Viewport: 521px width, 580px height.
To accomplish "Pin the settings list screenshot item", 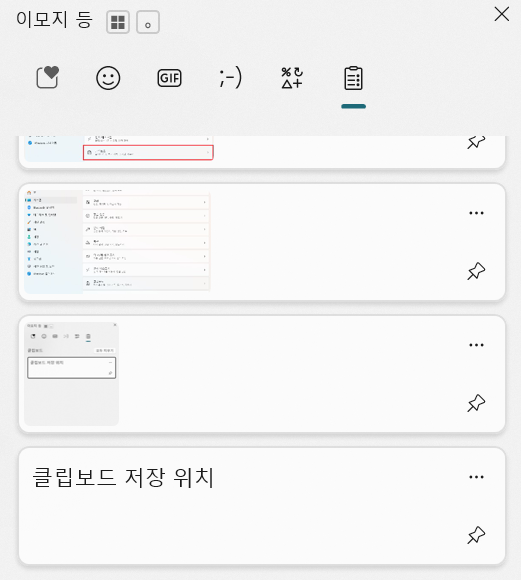I will coord(476,271).
